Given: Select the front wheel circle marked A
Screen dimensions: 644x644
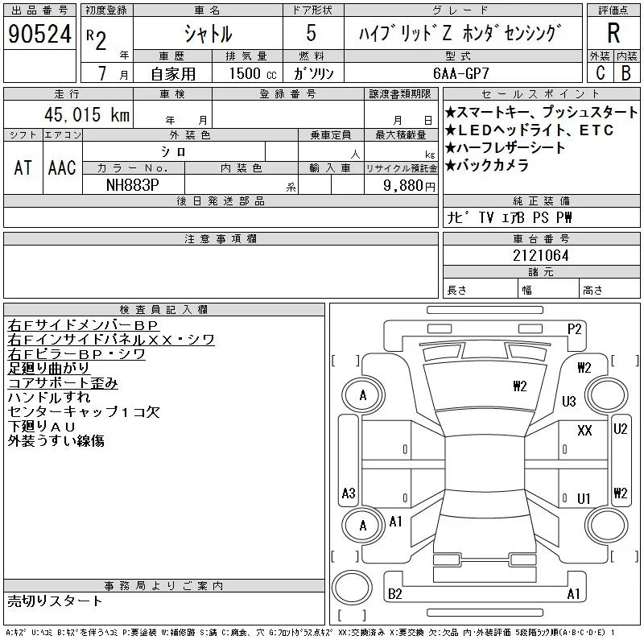Looking at the screenshot, I should (363, 395).
